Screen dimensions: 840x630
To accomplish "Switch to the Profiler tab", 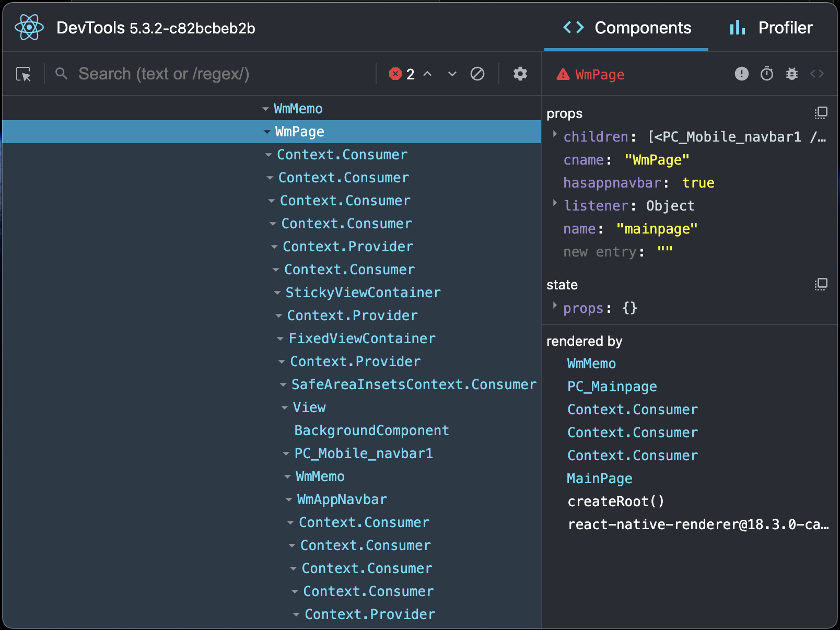I will click(771, 28).
